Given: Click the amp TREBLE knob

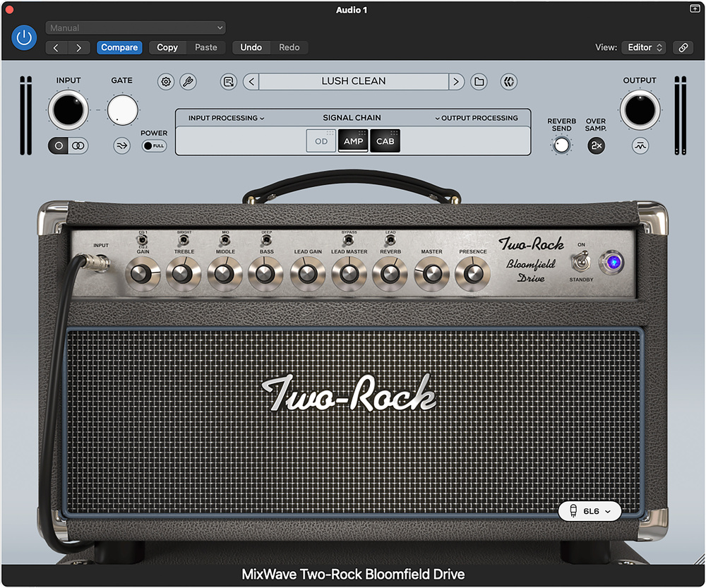Looking at the screenshot, I should [184, 274].
